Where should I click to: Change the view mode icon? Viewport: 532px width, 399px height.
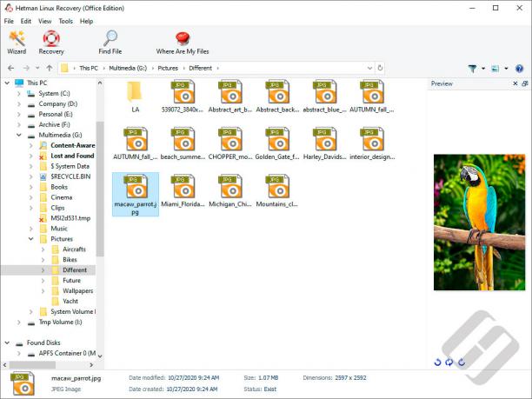point(495,69)
